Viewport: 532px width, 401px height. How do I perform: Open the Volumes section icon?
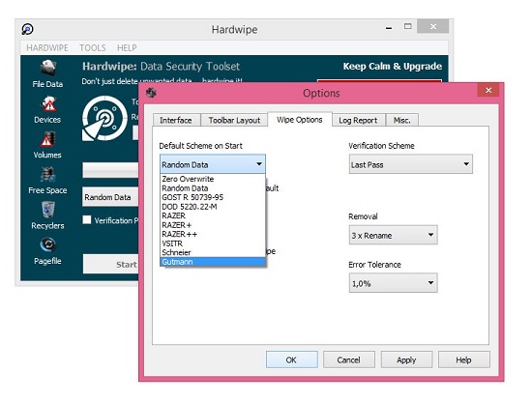click(47, 139)
